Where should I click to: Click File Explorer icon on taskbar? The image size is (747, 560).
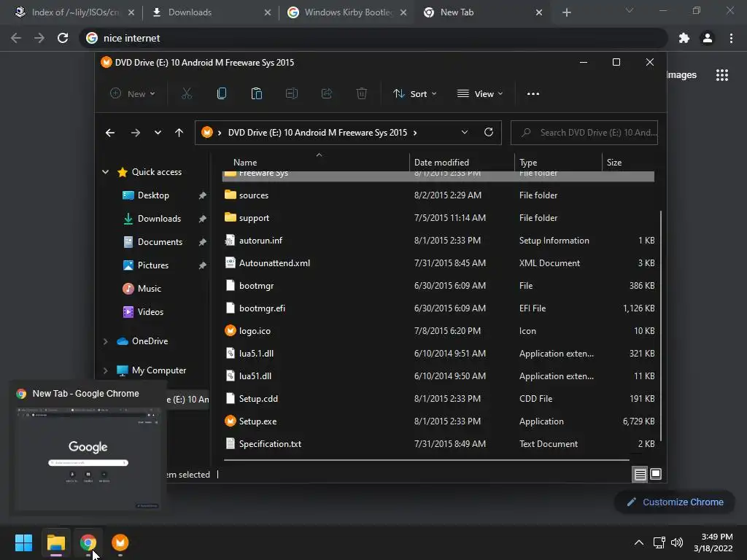[56, 542]
